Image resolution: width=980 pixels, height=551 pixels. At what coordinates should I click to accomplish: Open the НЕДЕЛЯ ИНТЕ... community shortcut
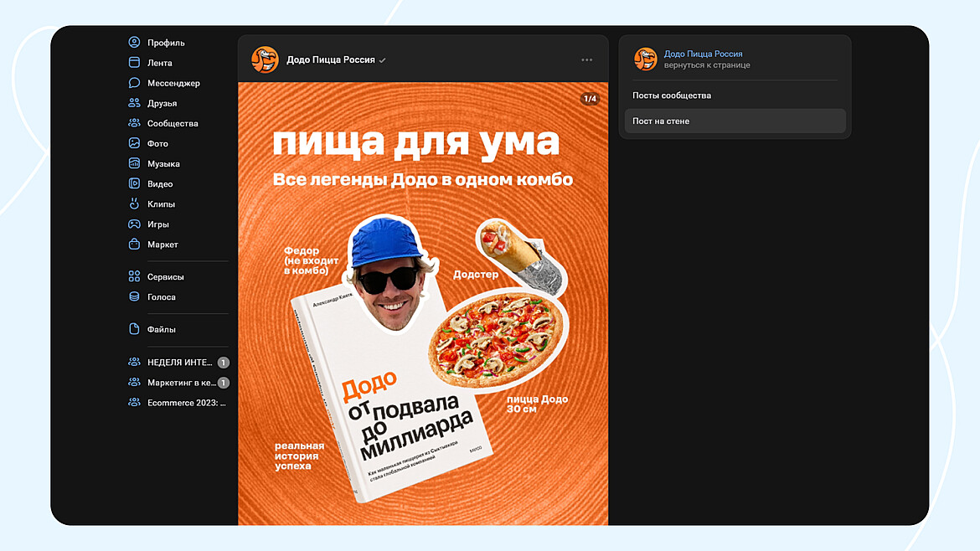179,363
